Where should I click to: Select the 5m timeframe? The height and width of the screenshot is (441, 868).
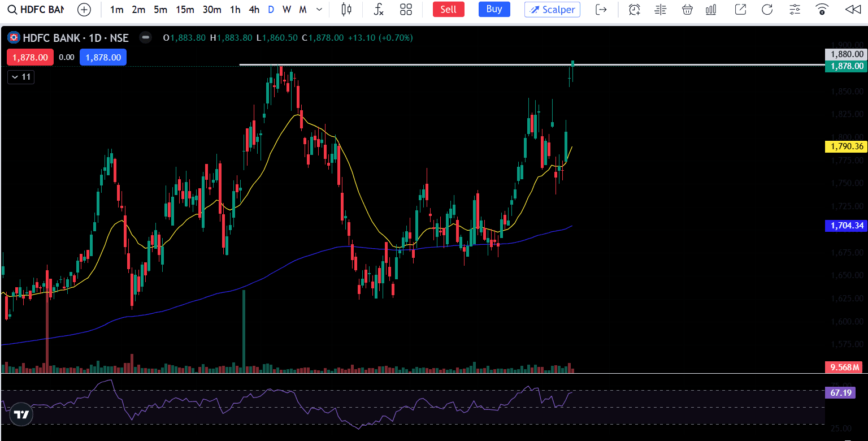[x=160, y=10]
